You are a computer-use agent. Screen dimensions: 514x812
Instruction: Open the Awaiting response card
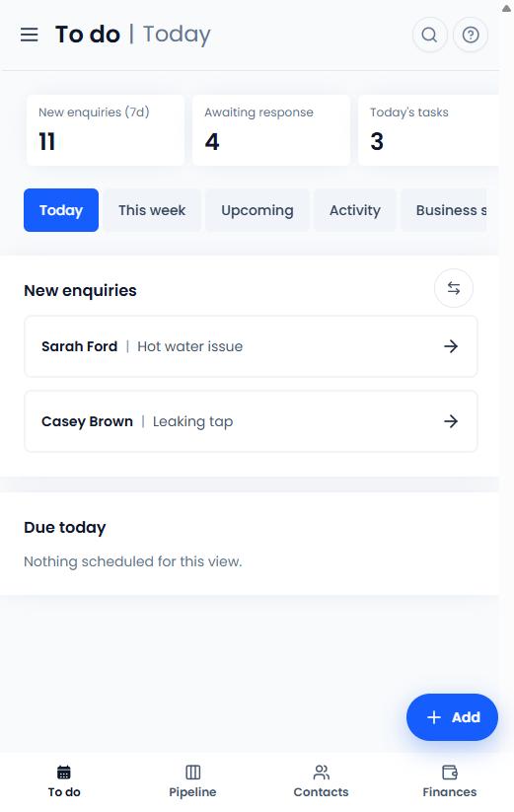[x=271, y=130]
